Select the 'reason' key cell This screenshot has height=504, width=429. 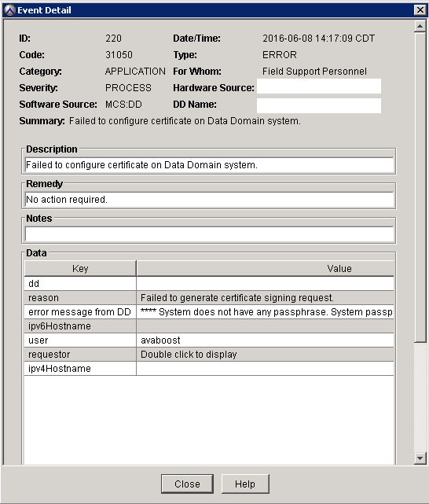click(x=80, y=298)
